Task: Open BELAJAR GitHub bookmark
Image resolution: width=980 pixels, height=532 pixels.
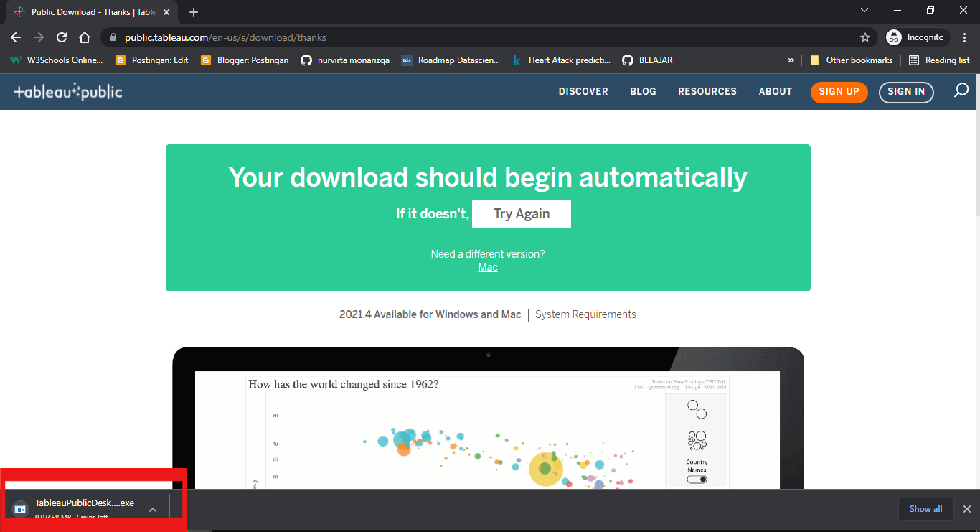Action: (x=647, y=60)
